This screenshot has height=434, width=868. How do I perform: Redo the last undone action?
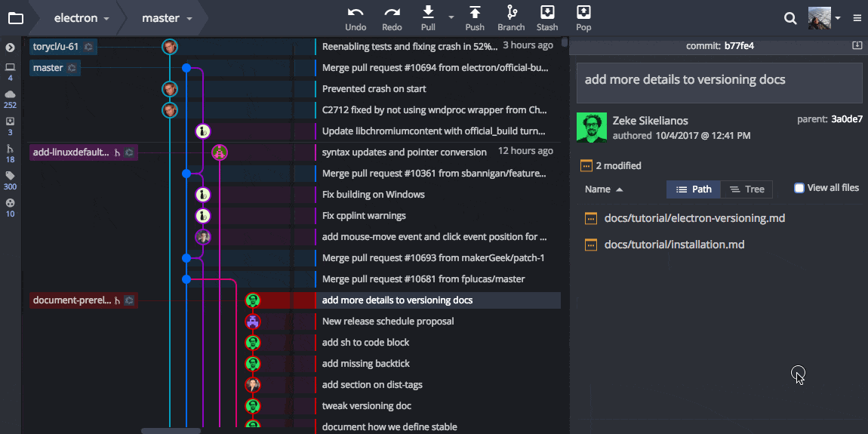[392, 18]
